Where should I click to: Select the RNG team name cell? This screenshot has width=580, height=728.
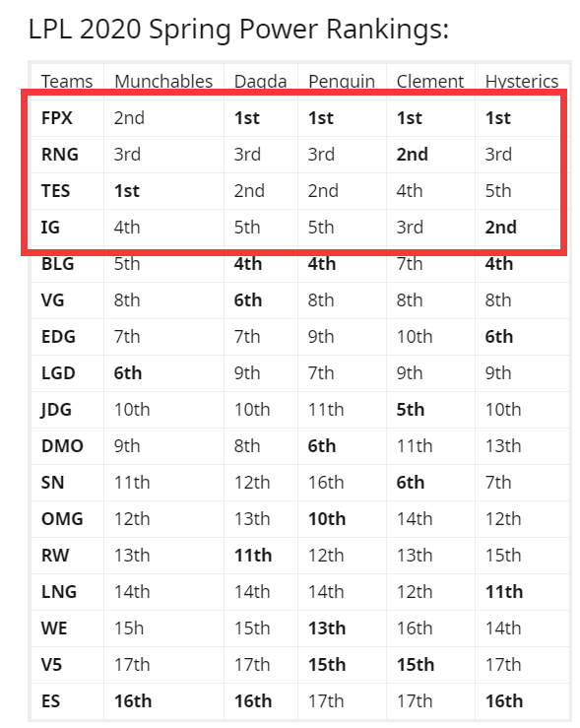pyautogui.click(x=60, y=154)
